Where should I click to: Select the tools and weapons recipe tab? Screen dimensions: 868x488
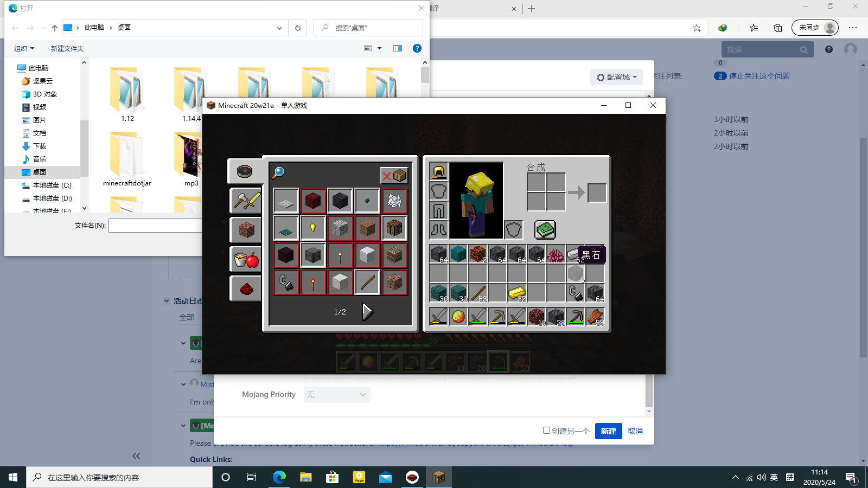246,201
